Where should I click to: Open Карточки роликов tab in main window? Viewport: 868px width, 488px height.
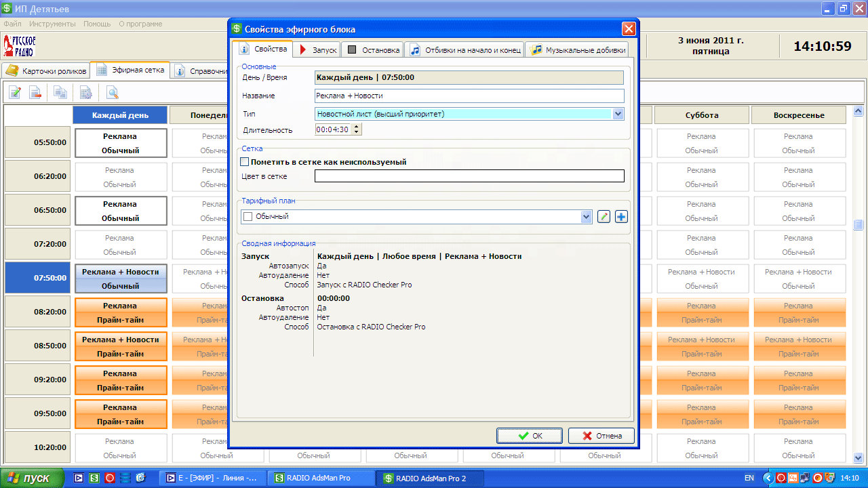coord(46,70)
